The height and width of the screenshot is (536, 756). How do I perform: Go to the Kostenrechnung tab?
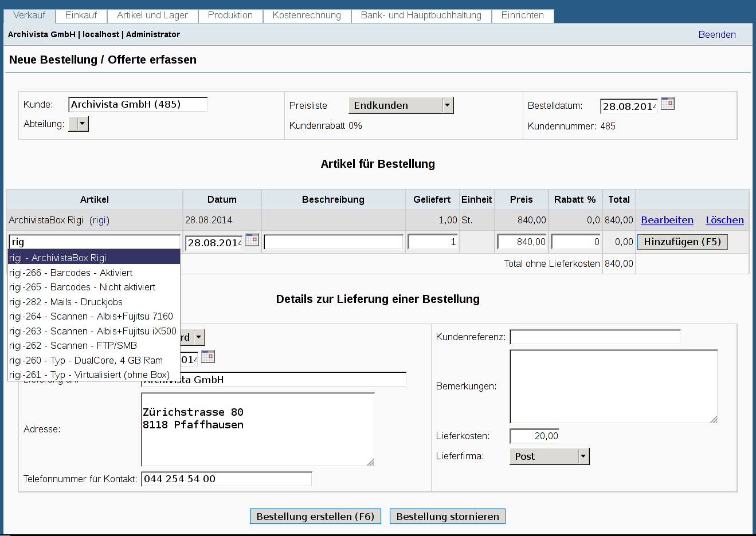[x=307, y=15]
